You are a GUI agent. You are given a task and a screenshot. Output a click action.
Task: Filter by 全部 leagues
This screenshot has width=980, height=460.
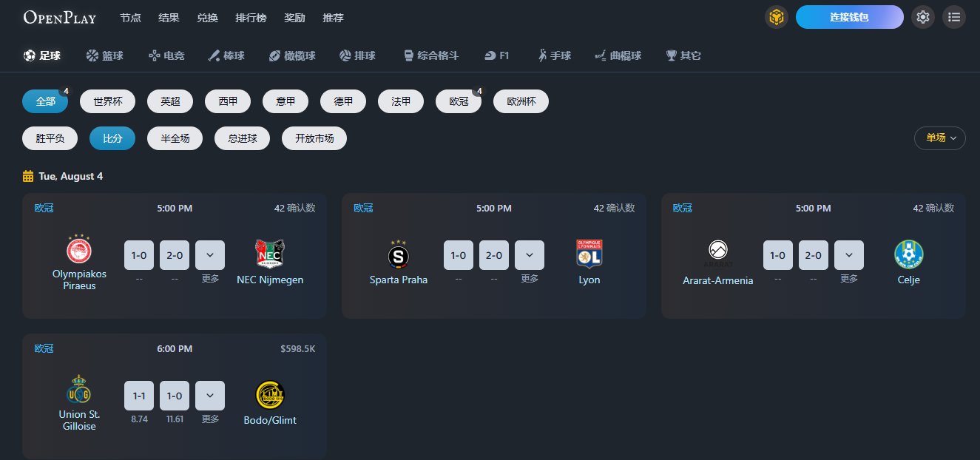(x=45, y=101)
